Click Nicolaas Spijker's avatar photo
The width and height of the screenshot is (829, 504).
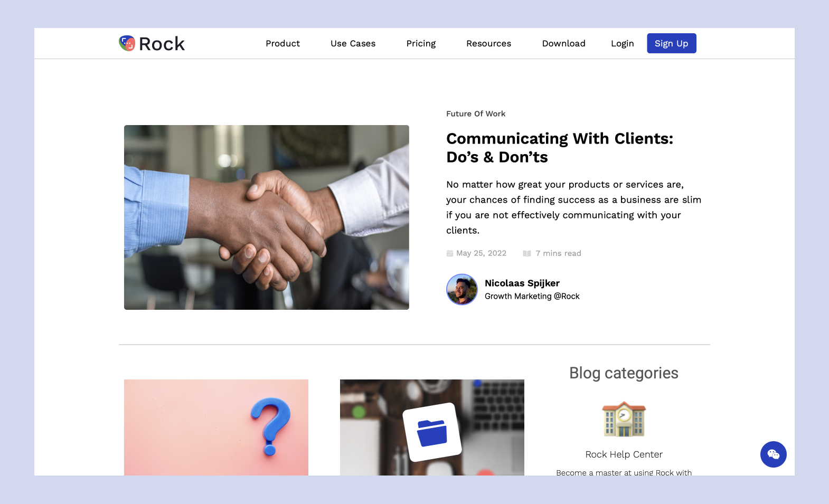[461, 289]
